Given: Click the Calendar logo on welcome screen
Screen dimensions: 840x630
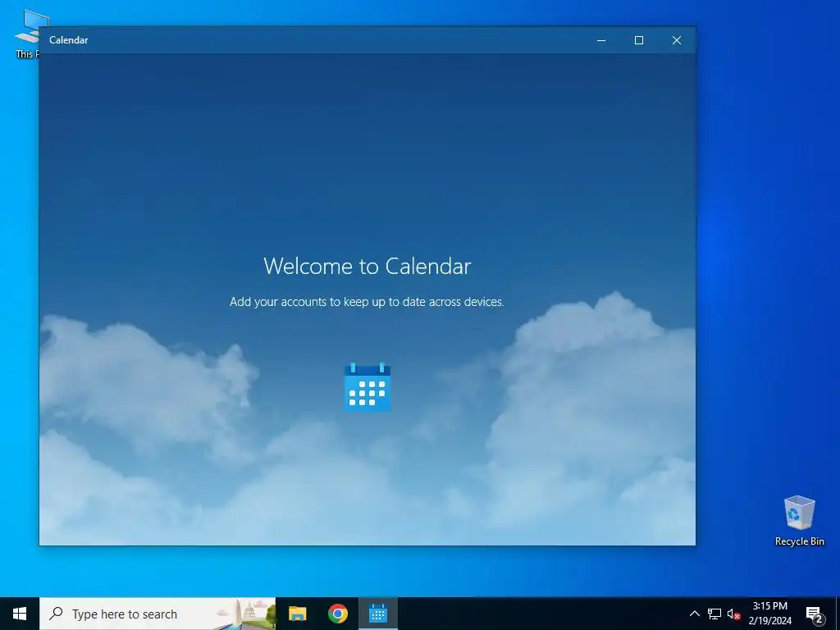Looking at the screenshot, I should [367, 387].
